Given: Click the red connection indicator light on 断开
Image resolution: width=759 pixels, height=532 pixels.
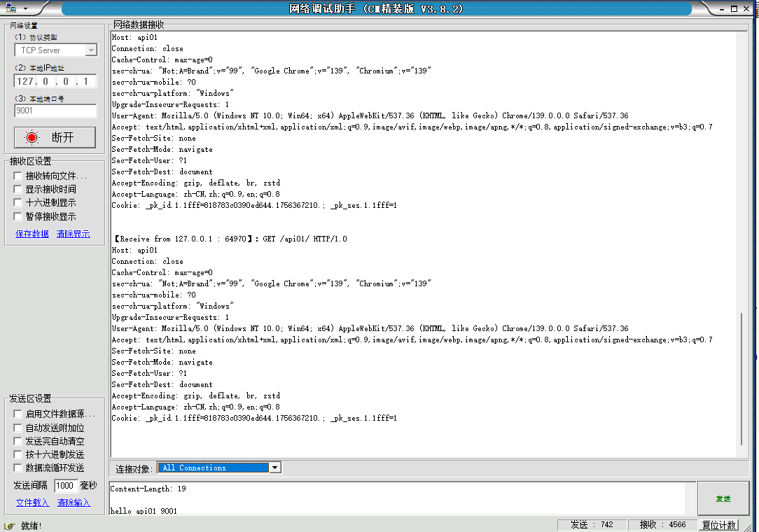Looking at the screenshot, I should tap(32, 137).
